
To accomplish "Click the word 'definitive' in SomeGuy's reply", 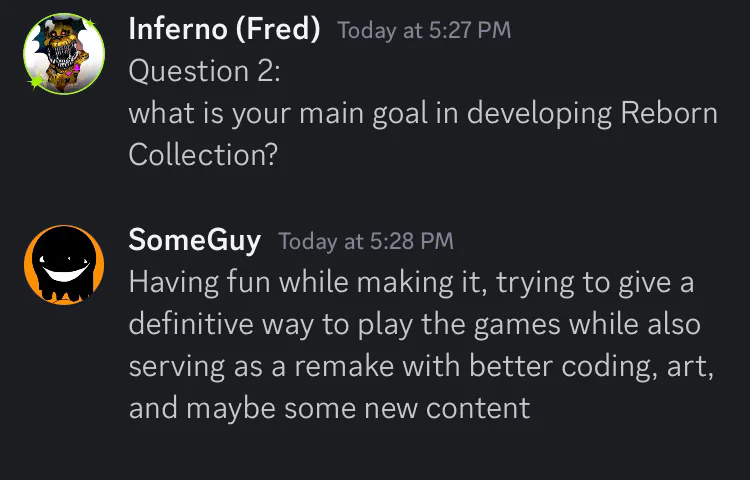I will [191, 324].
